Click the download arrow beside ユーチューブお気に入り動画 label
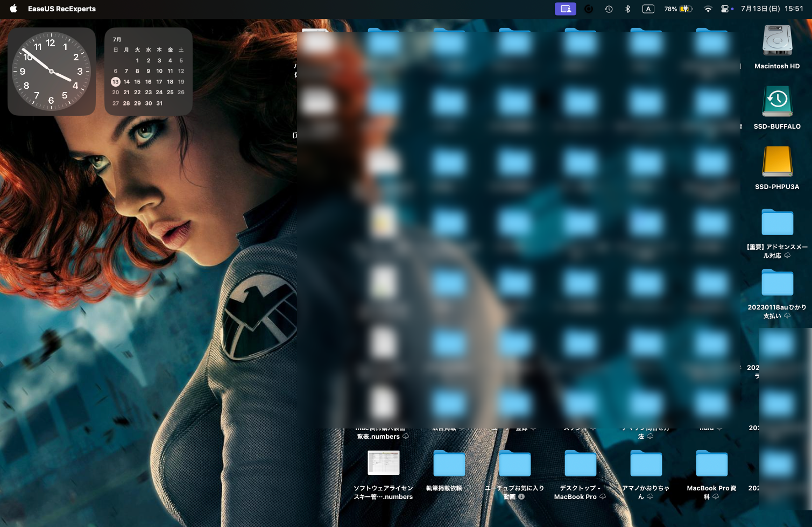Screen dimensions: 812x527 [x=521, y=497]
